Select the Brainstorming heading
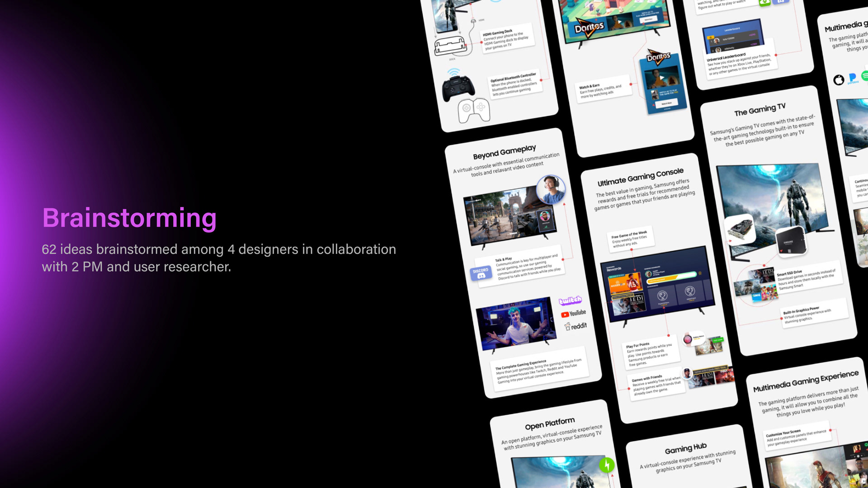 click(x=129, y=218)
